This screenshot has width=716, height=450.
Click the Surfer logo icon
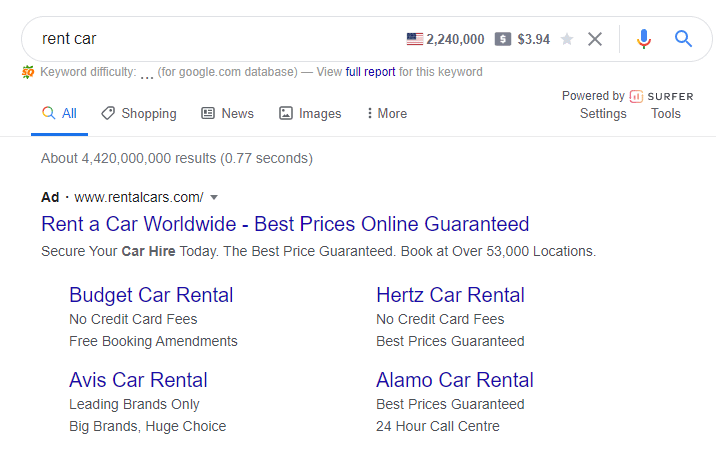[636, 96]
